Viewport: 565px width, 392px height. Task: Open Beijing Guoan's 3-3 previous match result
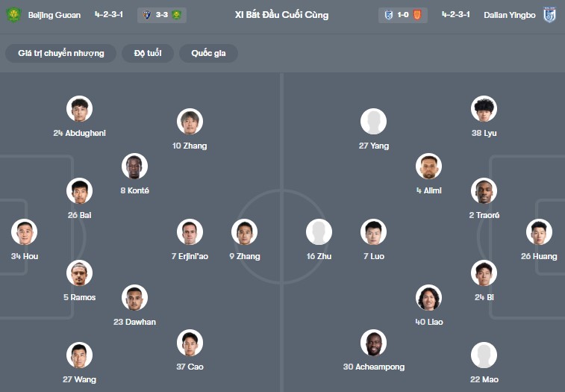pos(162,15)
